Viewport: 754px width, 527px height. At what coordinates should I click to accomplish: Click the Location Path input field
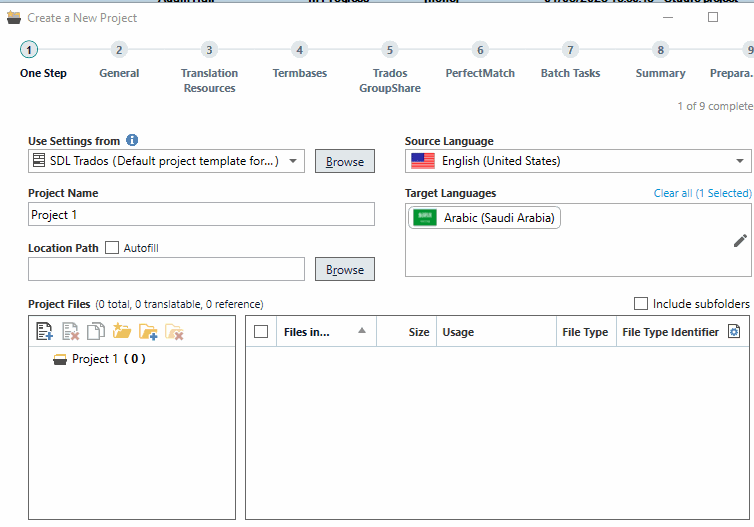pos(166,269)
